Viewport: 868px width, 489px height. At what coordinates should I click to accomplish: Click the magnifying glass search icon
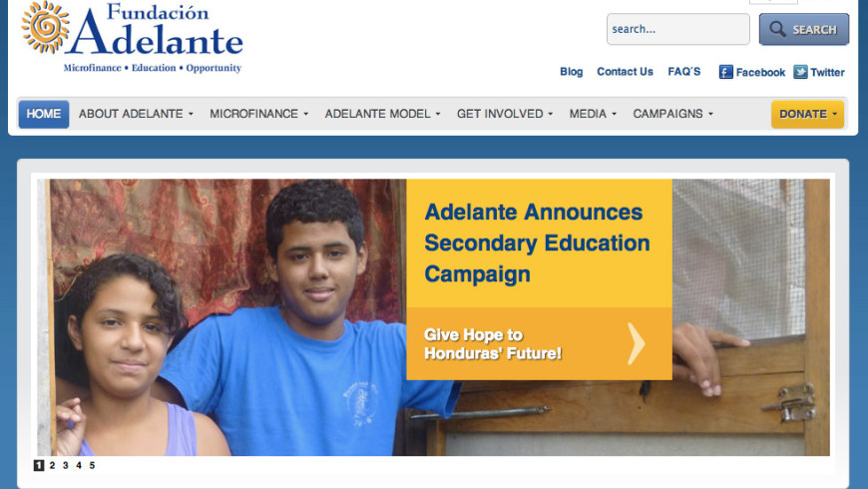point(777,29)
